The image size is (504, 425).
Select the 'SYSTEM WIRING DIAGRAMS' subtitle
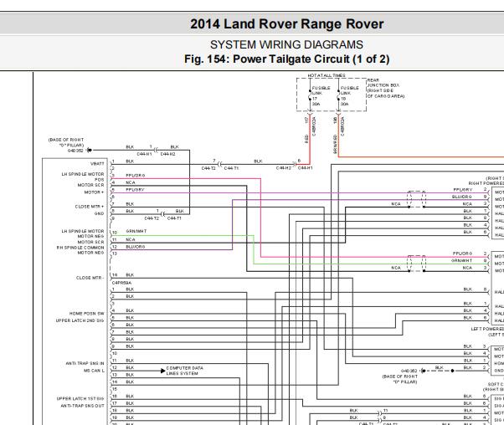point(286,44)
